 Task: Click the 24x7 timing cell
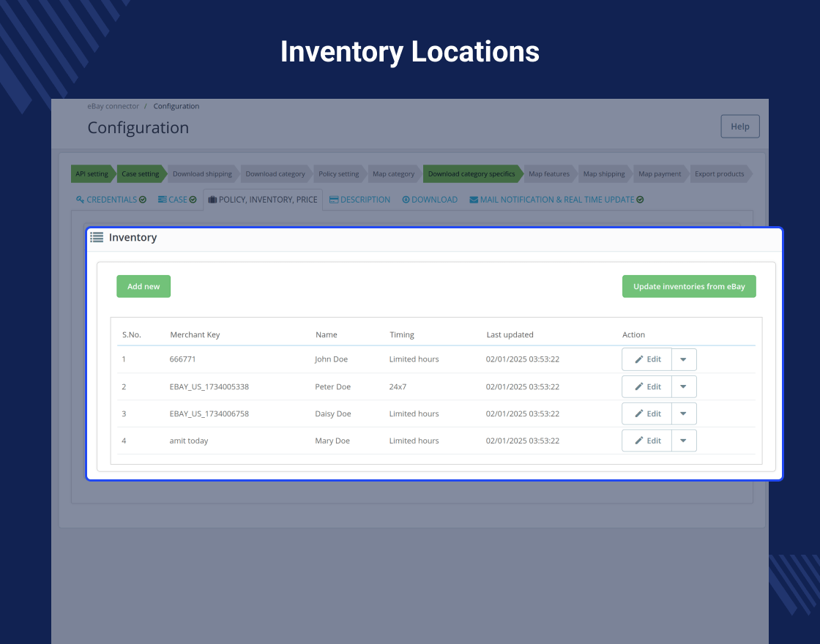pos(398,387)
